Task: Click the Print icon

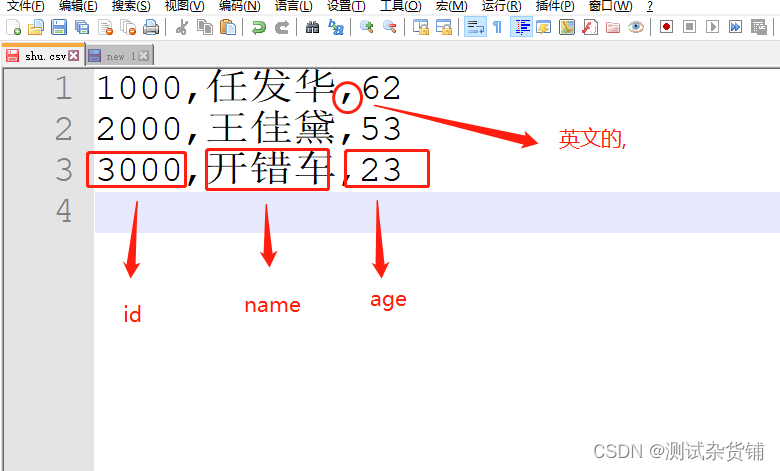Action: pos(151,27)
